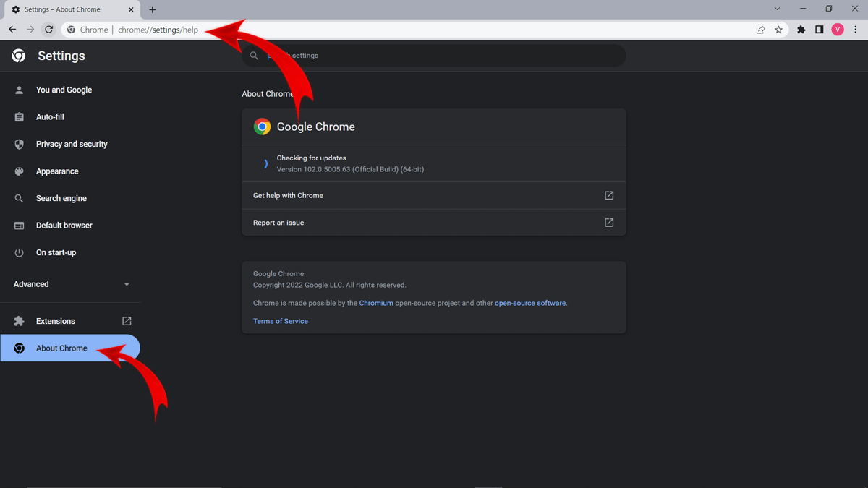Screen dimensions: 868x488
Task: Open Privacy and security settings
Action: 72,144
